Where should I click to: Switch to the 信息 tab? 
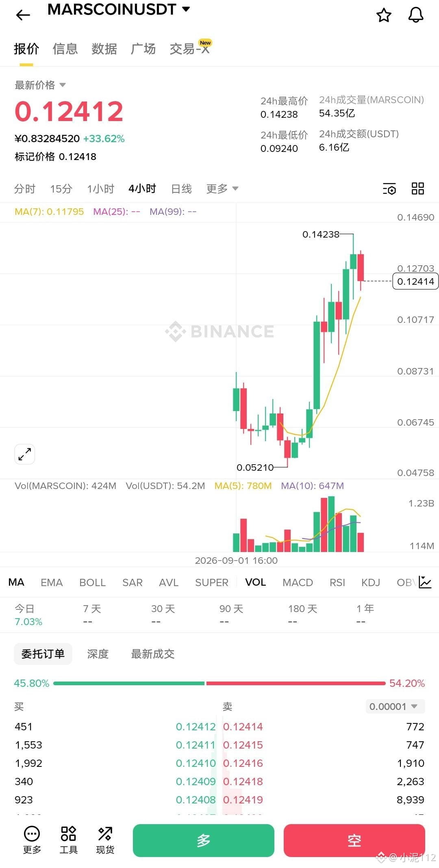[x=65, y=49]
